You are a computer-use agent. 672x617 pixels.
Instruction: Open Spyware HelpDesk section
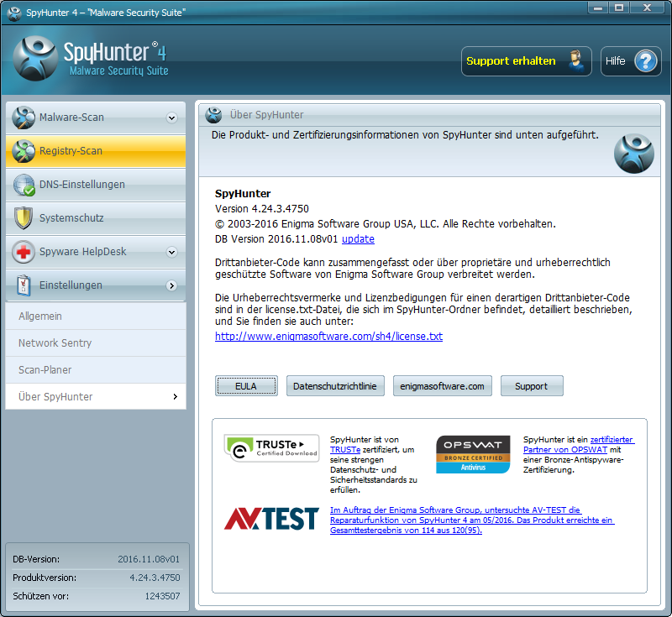pyautogui.click(x=96, y=252)
